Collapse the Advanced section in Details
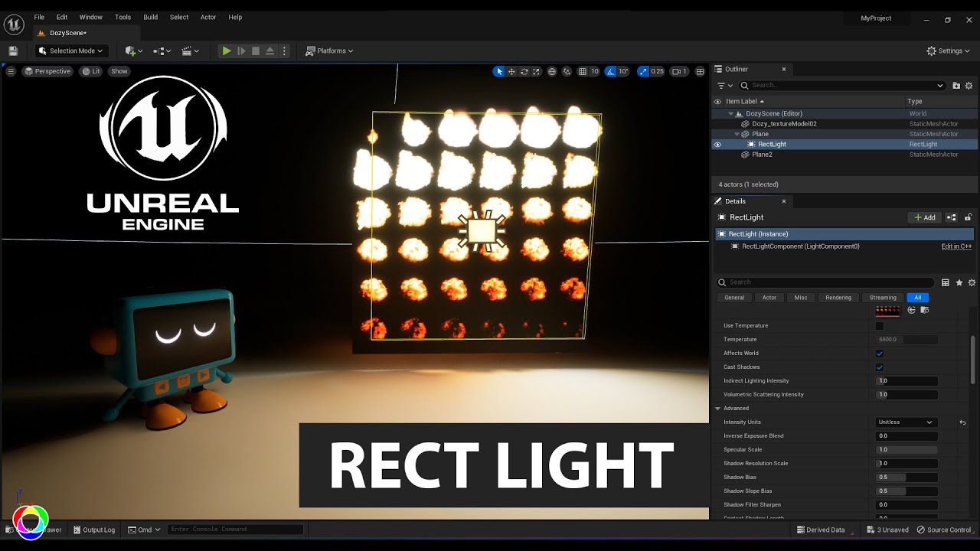This screenshot has height=551, width=980. pos(718,408)
